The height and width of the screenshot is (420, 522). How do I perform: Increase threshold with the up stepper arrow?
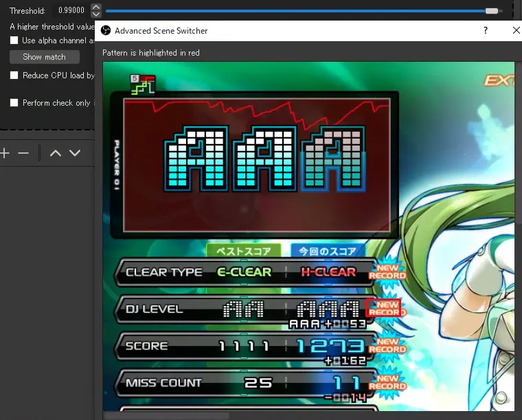point(96,7)
